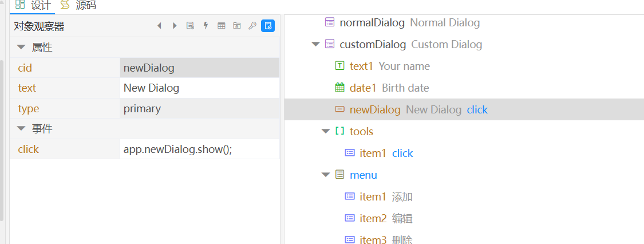Collapse the menu node

tap(326, 175)
